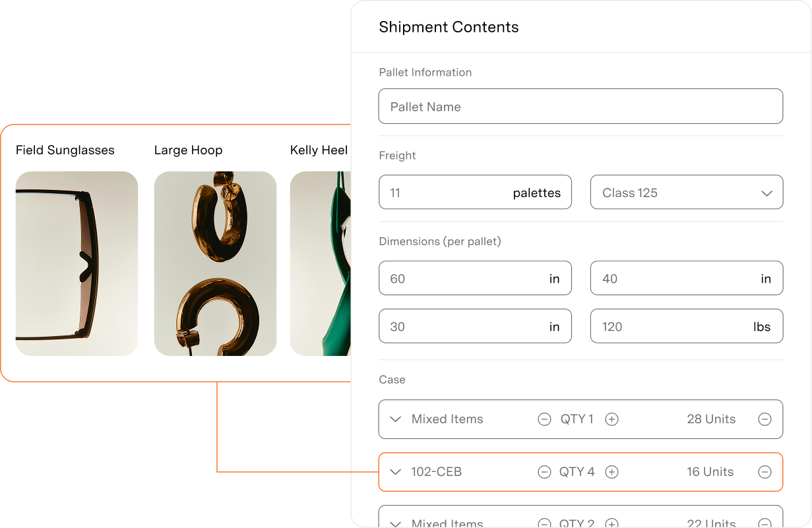
Task: Click the minus stepper on the first case
Action: tap(544, 419)
